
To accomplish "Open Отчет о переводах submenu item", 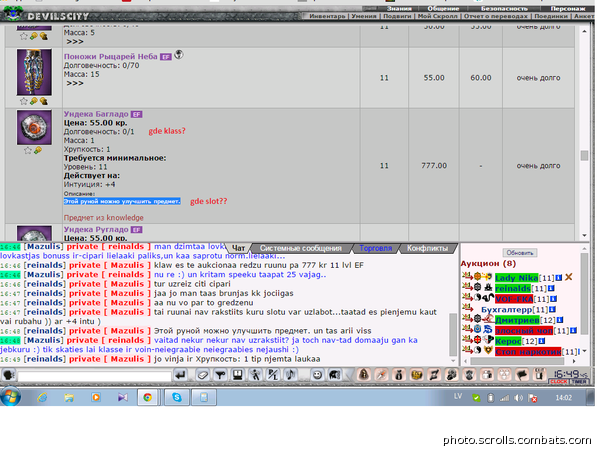I will pyautogui.click(x=496, y=16).
